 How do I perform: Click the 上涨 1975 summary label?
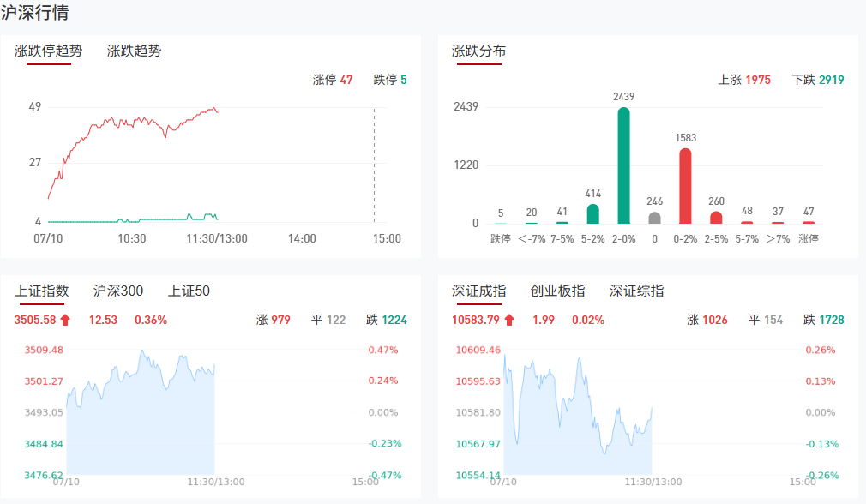[744, 80]
